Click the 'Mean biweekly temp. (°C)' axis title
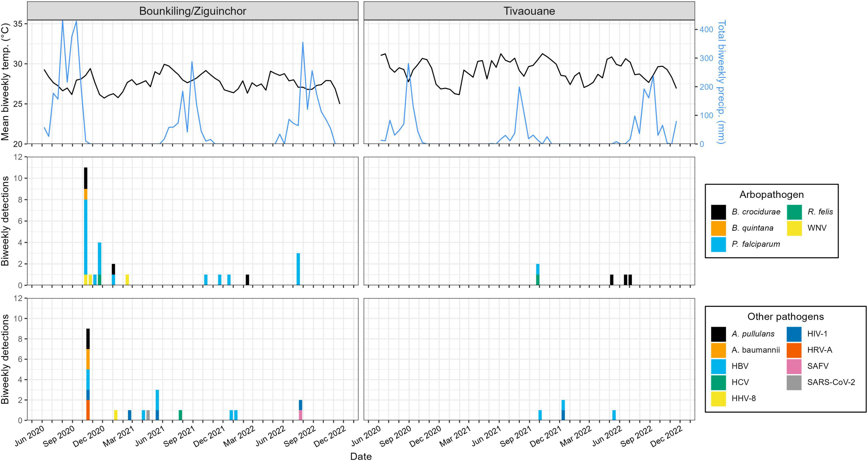 tap(5, 82)
